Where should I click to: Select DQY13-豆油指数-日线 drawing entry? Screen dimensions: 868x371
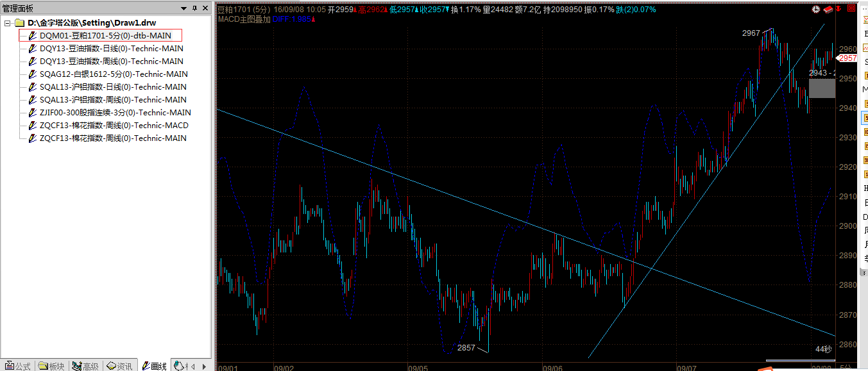pyautogui.click(x=111, y=49)
